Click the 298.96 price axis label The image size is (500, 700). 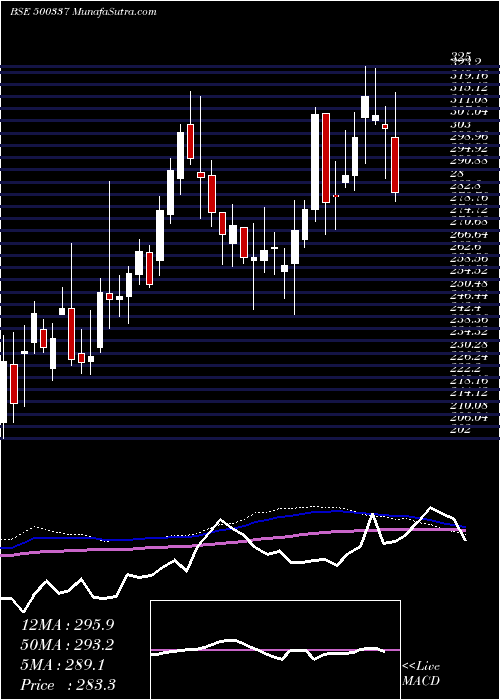(x=469, y=137)
